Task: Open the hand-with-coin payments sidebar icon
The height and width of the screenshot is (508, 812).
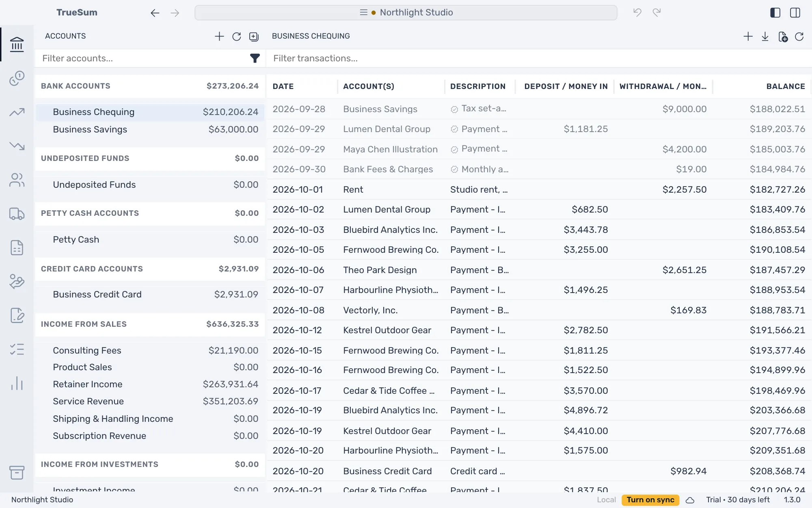Action: click(17, 281)
